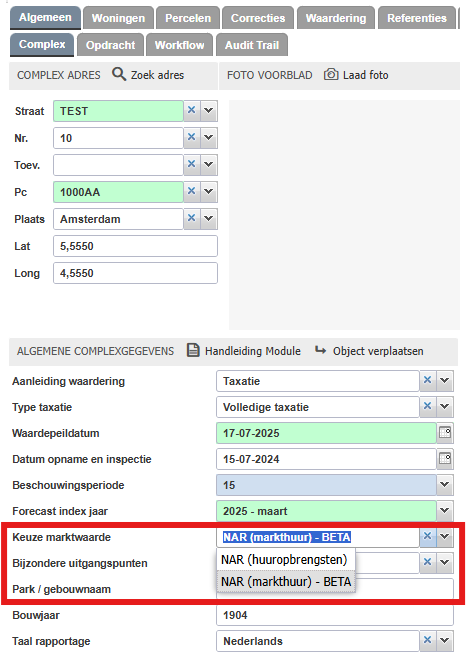Click into the Lat input field

(x=135, y=246)
